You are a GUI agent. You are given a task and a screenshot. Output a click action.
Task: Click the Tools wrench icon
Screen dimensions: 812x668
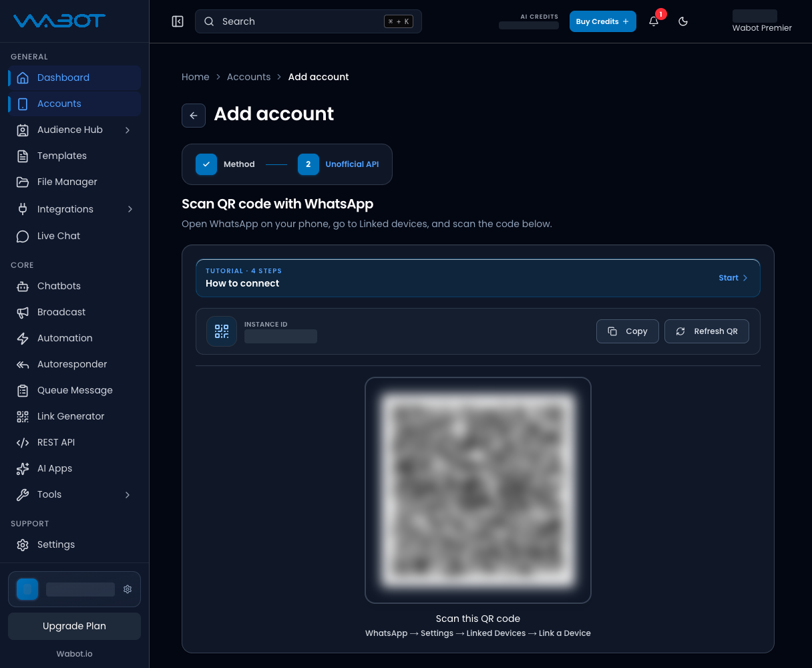[x=23, y=494]
